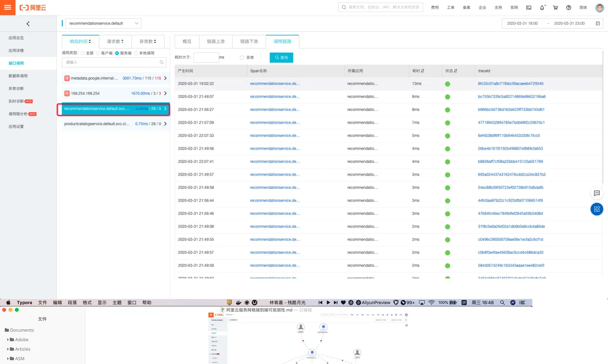
Task: Open the Wi-Fi menu bar icon
Action: coord(431,302)
